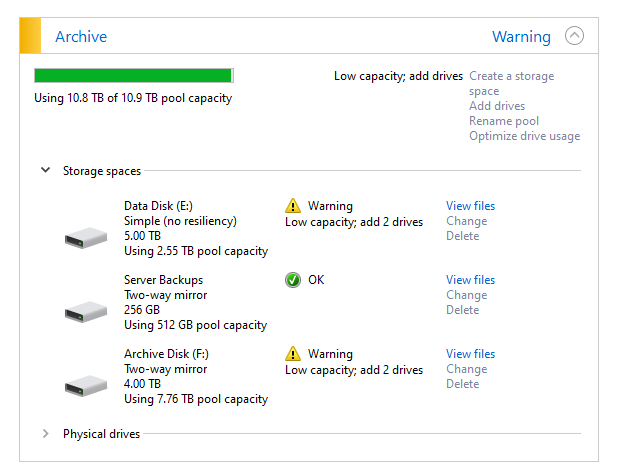This screenshot has height=476, width=618.
Task: Click the green pool capacity bar
Action: [134, 76]
